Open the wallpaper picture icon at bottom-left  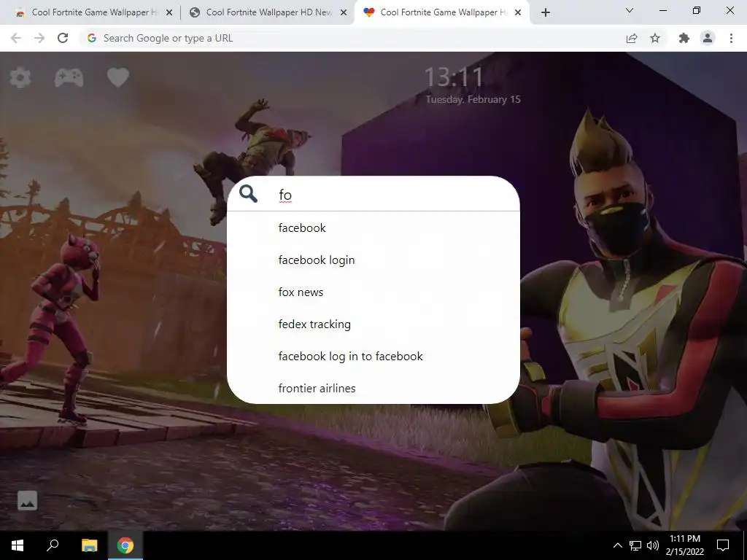27,500
